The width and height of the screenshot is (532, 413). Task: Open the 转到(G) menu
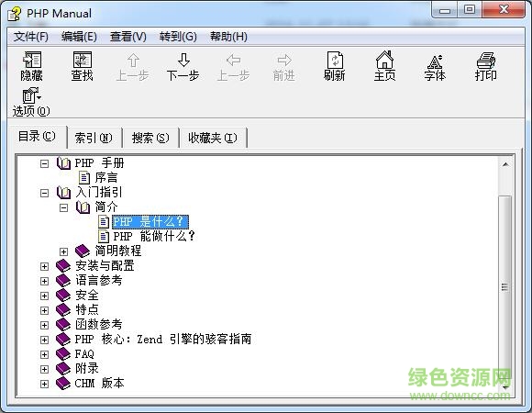178,37
